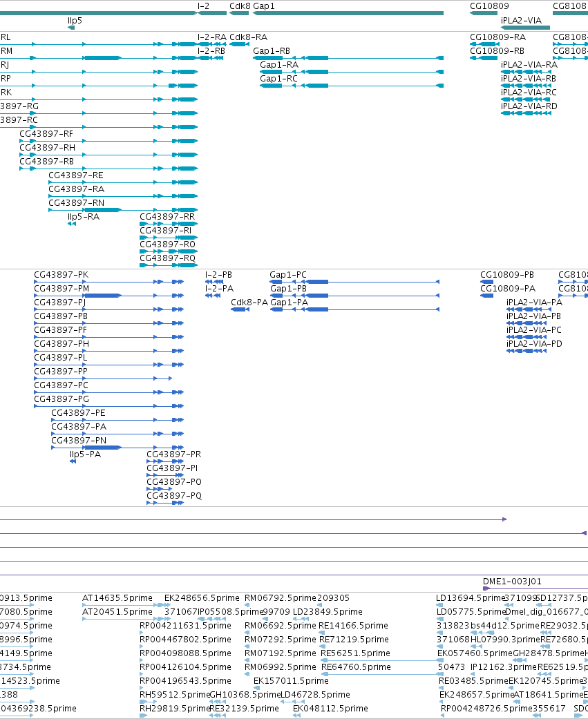Select the iPLA2-VIA-RA transcript
This screenshot has width=588, height=719.
(526, 72)
